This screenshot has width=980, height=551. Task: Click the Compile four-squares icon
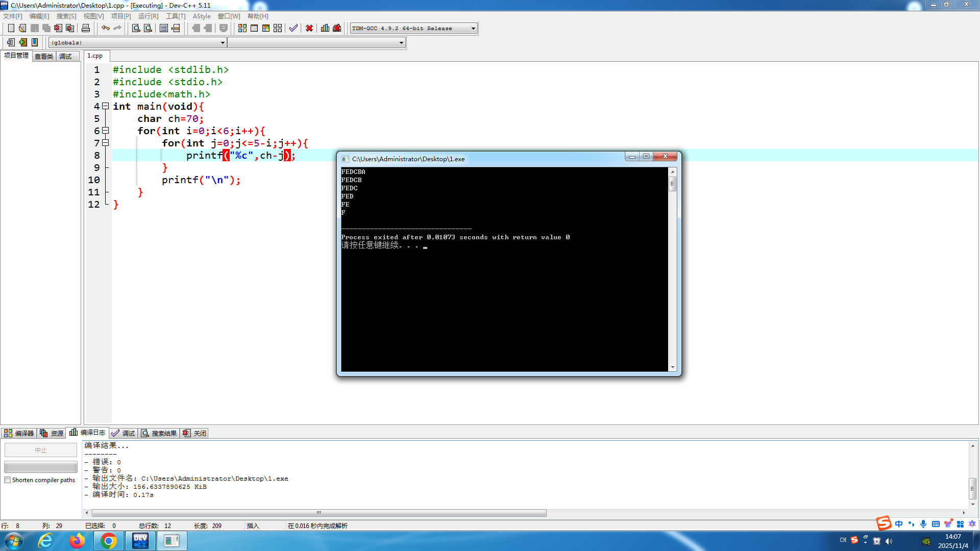pos(242,28)
